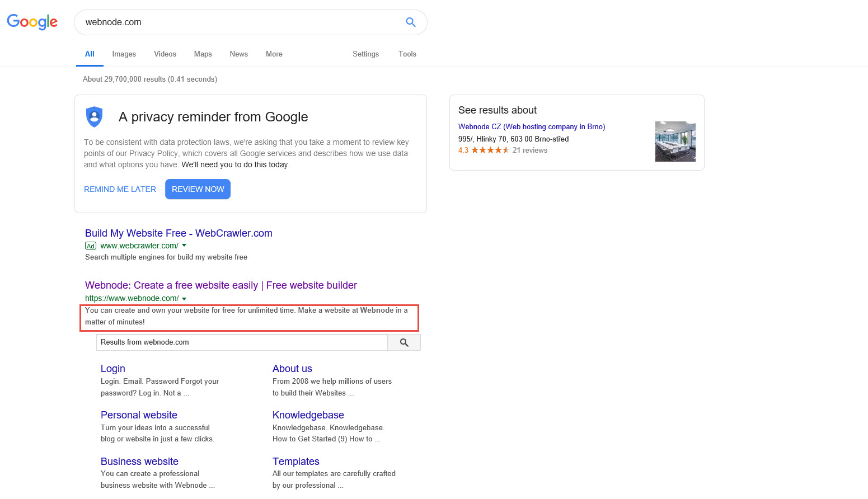Open the Tools options
The height and width of the screenshot is (499, 868).
click(407, 54)
